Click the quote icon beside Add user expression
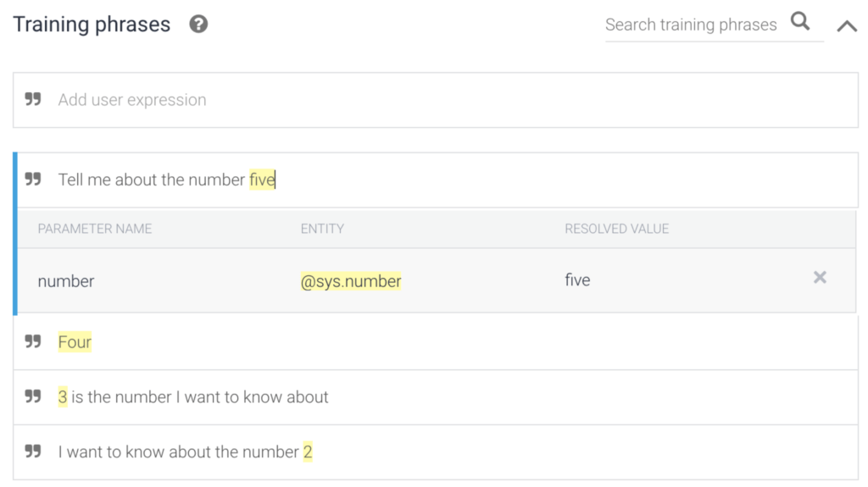The image size is (868, 487). [33, 100]
